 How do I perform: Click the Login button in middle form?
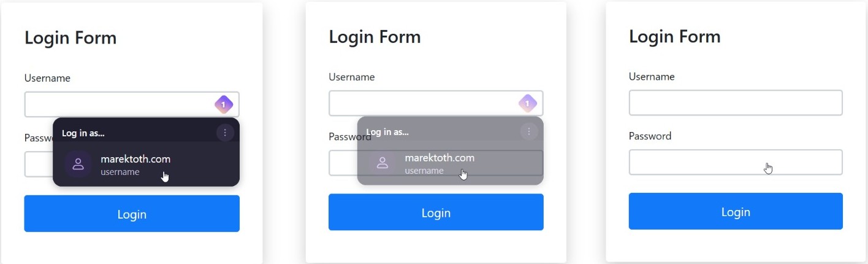436,212
